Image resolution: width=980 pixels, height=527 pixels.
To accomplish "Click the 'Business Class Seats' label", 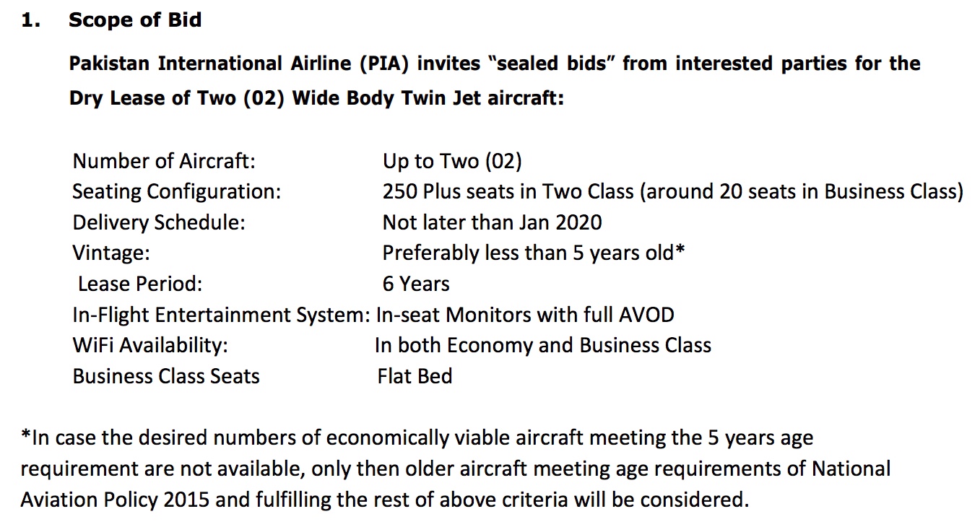I will (x=166, y=376).
